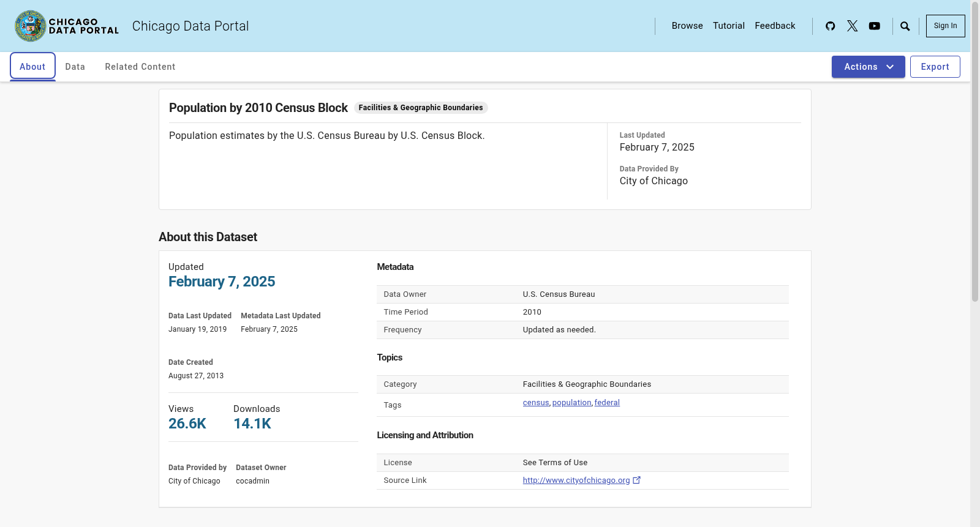Image resolution: width=980 pixels, height=527 pixels.
Task: Click the 26.6K views count
Action: 187,424
